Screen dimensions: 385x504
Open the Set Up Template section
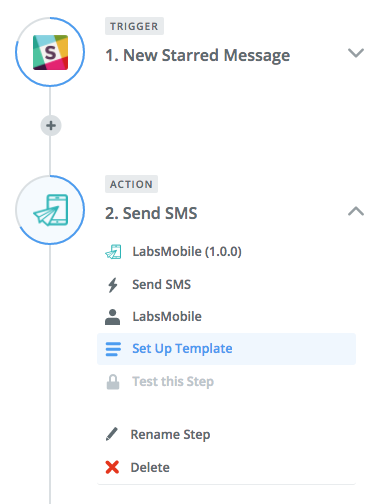[x=226, y=349]
